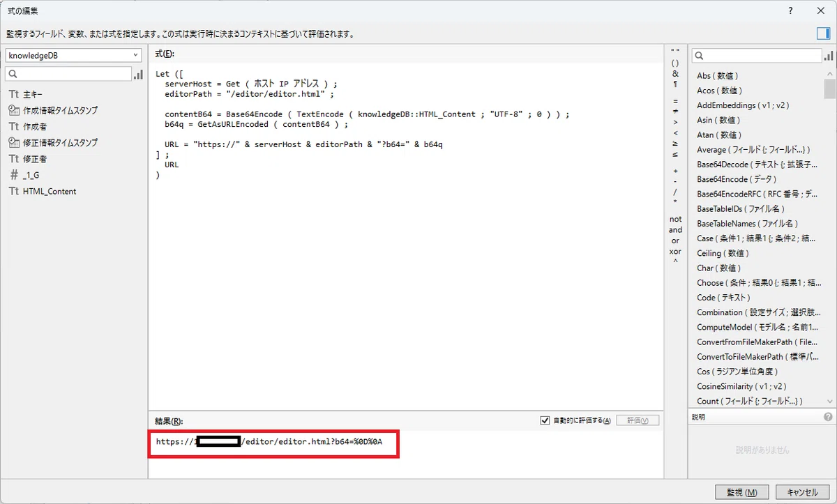Image resolution: width=837 pixels, height=504 pixels.
Task: Select the Base64EncodeRFC function
Action: tap(758, 194)
